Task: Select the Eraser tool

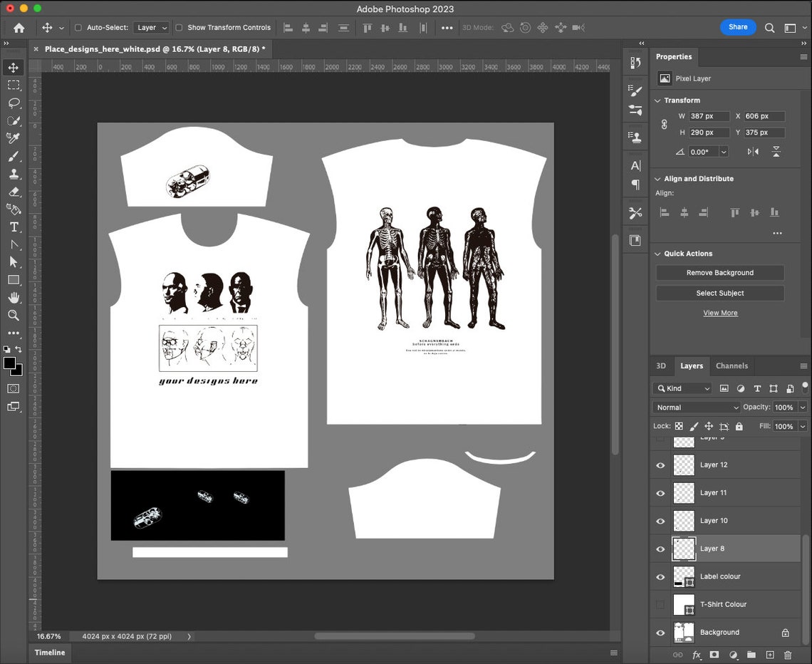Action: [14, 192]
